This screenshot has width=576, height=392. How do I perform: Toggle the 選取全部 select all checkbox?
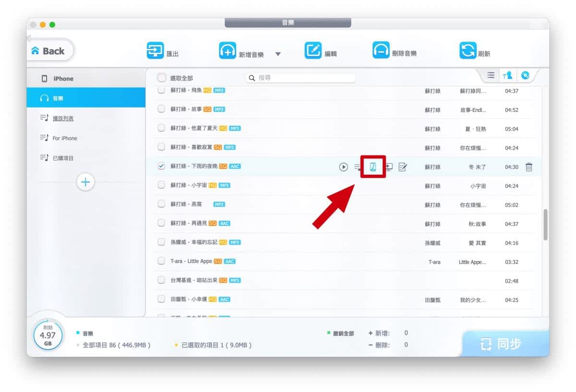(161, 78)
